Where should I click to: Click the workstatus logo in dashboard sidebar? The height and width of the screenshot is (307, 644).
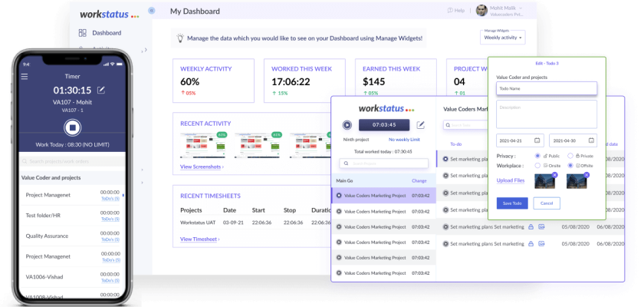coord(109,15)
